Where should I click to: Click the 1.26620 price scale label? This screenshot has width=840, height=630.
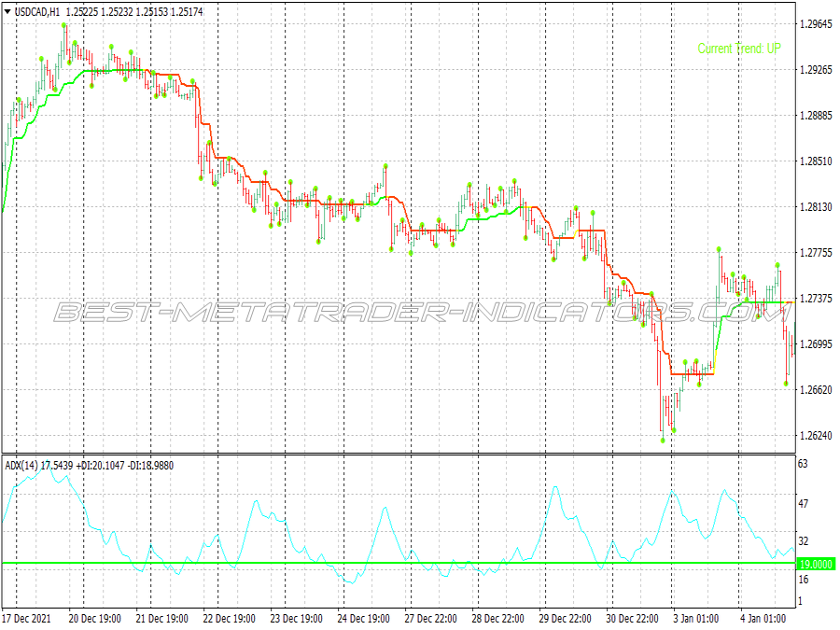click(816, 390)
